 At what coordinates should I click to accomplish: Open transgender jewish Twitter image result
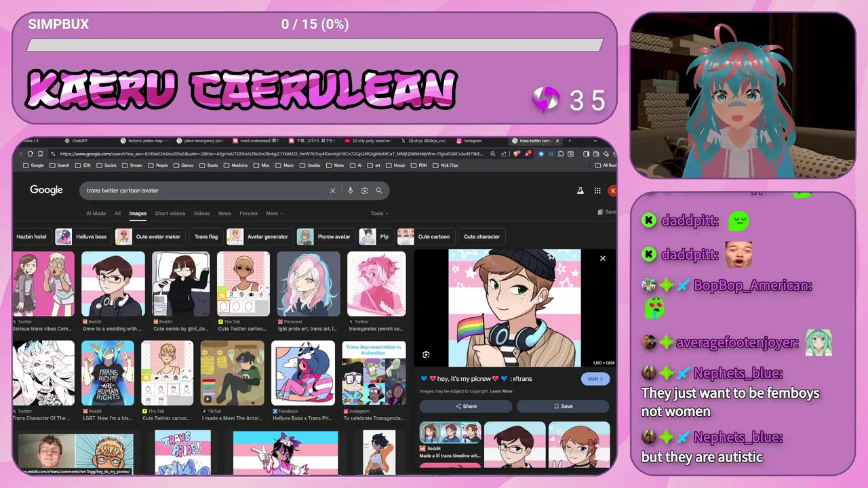pyautogui.click(x=376, y=284)
